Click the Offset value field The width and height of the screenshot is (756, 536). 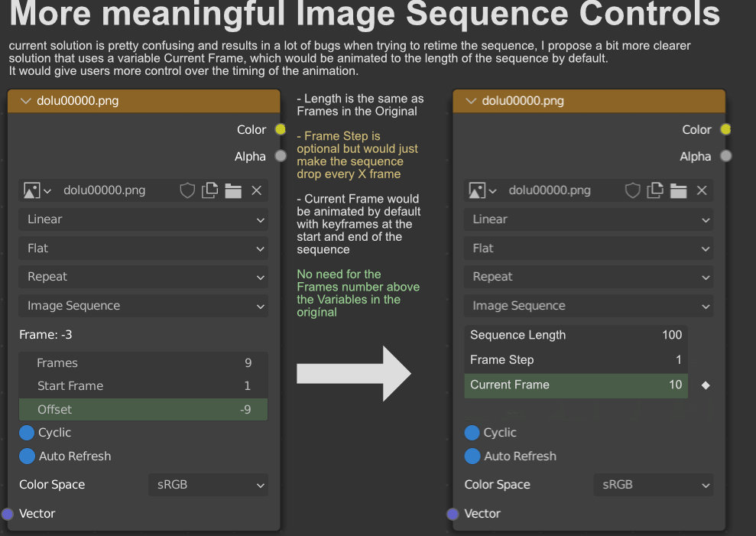click(143, 410)
